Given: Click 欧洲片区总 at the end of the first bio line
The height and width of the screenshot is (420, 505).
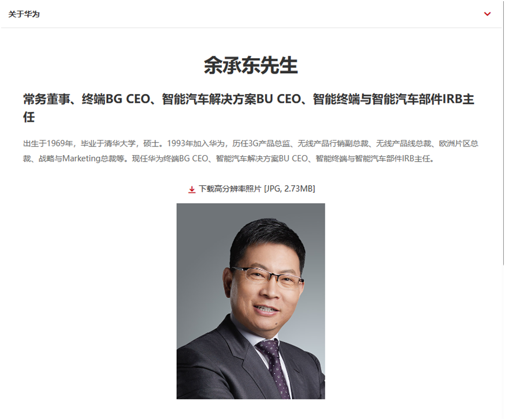Looking at the screenshot, I should [459, 143].
